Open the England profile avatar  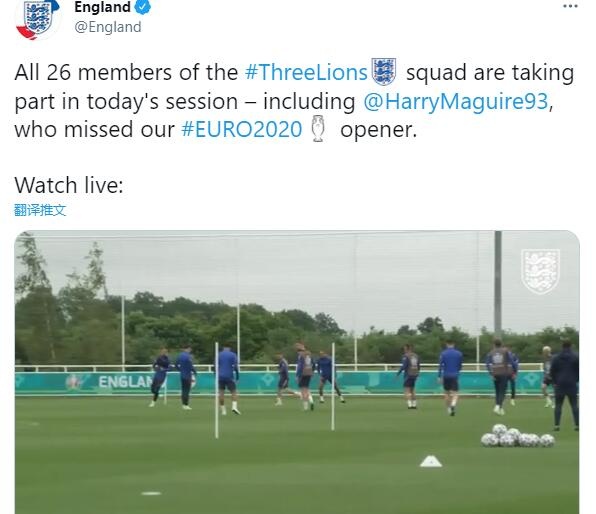click(37, 19)
